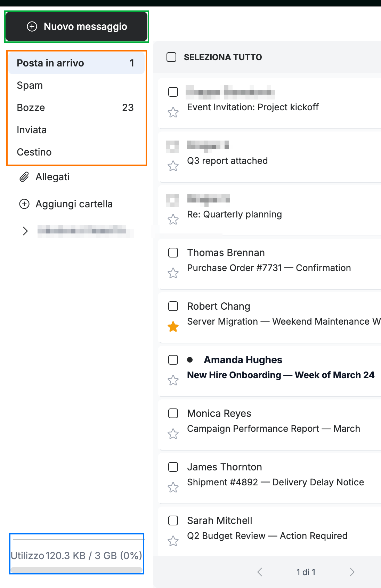Star the Campaign Performance Report email
381x588 pixels.
click(x=173, y=434)
